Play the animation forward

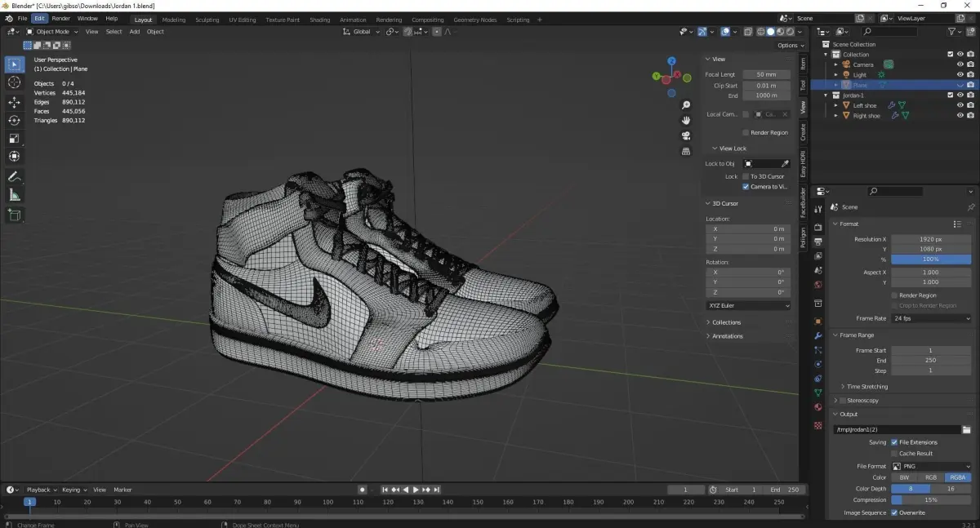416,490
